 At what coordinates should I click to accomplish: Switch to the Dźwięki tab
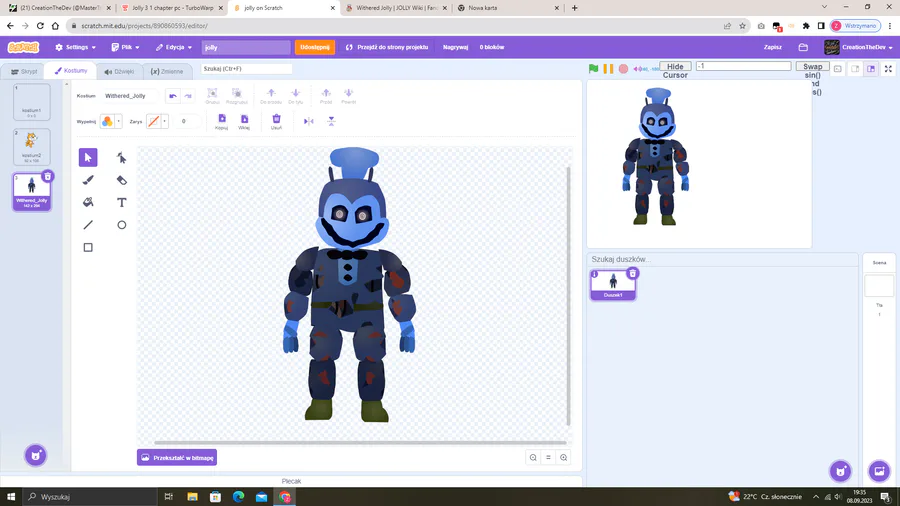119,72
